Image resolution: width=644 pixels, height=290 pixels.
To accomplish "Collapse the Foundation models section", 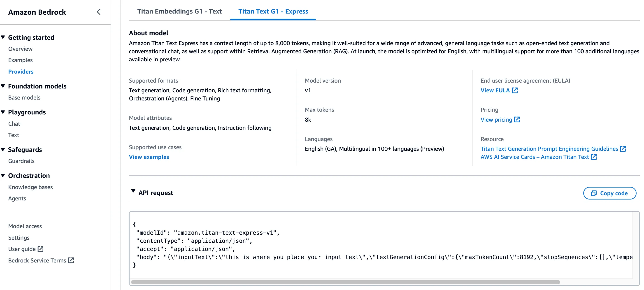I will click(x=3, y=86).
